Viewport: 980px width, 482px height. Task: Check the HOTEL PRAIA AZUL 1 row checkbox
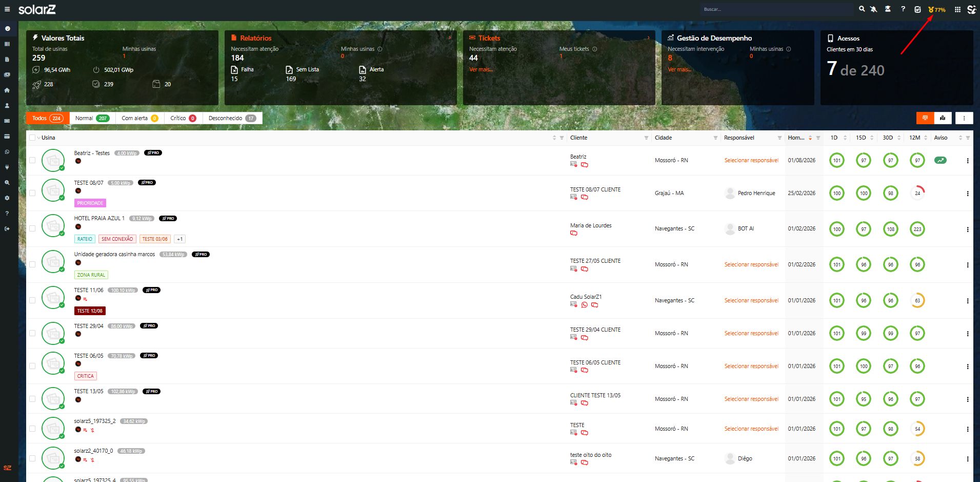(x=32, y=228)
